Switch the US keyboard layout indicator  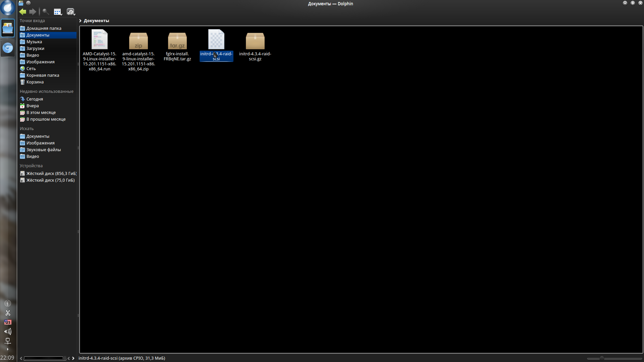point(8,322)
